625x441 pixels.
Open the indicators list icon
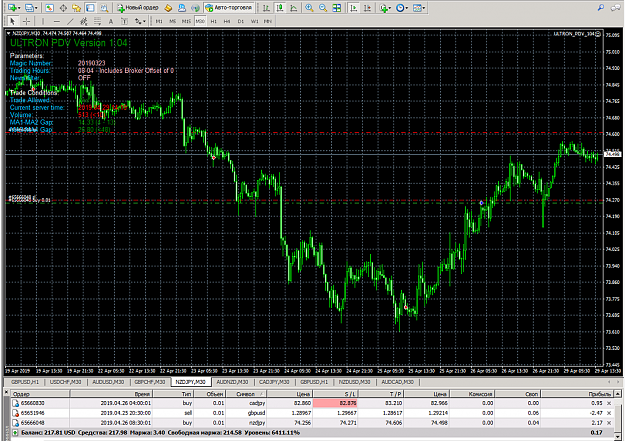point(383,8)
